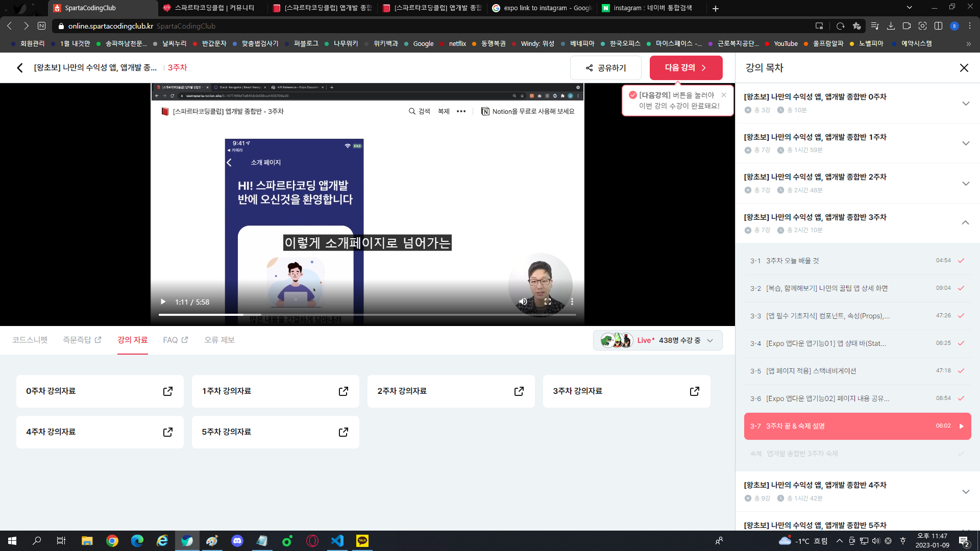Viewport: 980px width, 551px height.
Task: Open Discord from the taskbar
Action: click(237, 541)
